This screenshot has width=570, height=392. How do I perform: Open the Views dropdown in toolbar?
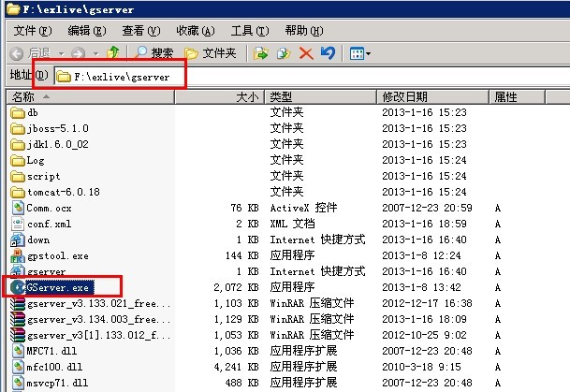360,53
